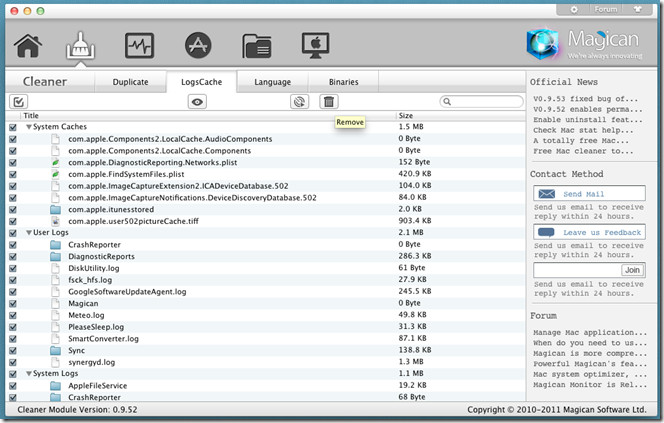The width and height of the screenshot is (664, 423).
Task: Uncheck the System Caches group checkbox
Action: pyautogui.click(x=13, y=127)
